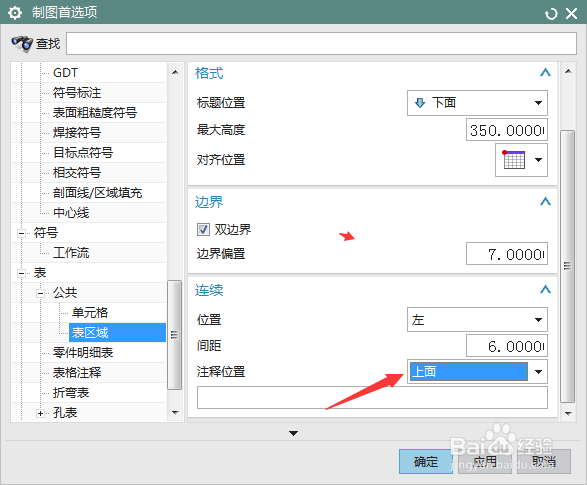The width and height of the screenshot is (587, 485).
Task: Select 工作流 tree item
Action: click(x=71, y=253)
